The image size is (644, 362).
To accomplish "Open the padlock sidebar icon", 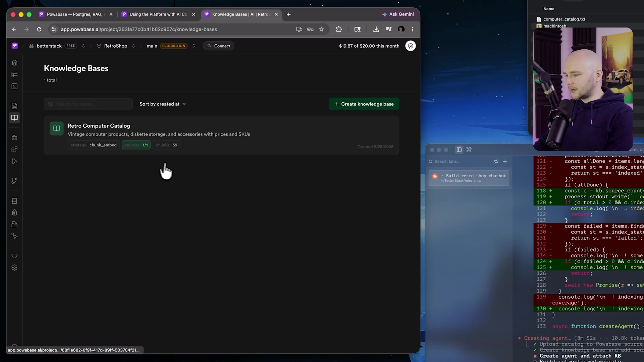I will (x=14, y=213).
